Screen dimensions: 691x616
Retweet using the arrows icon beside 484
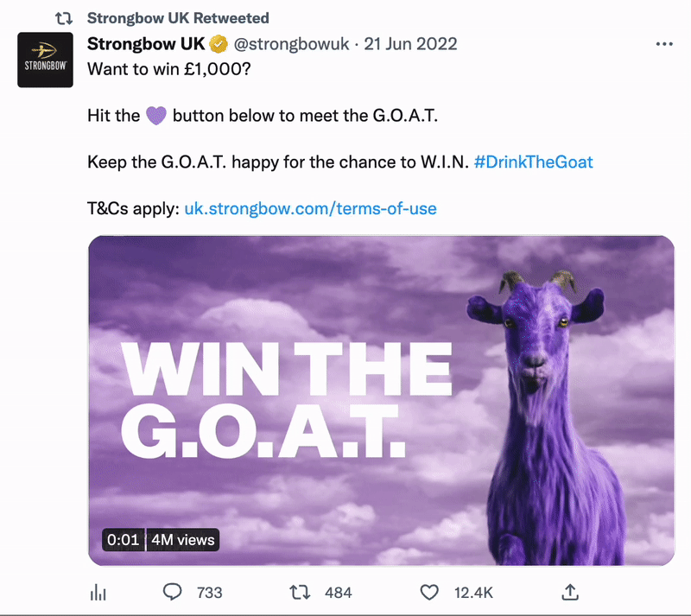[300, 592]
